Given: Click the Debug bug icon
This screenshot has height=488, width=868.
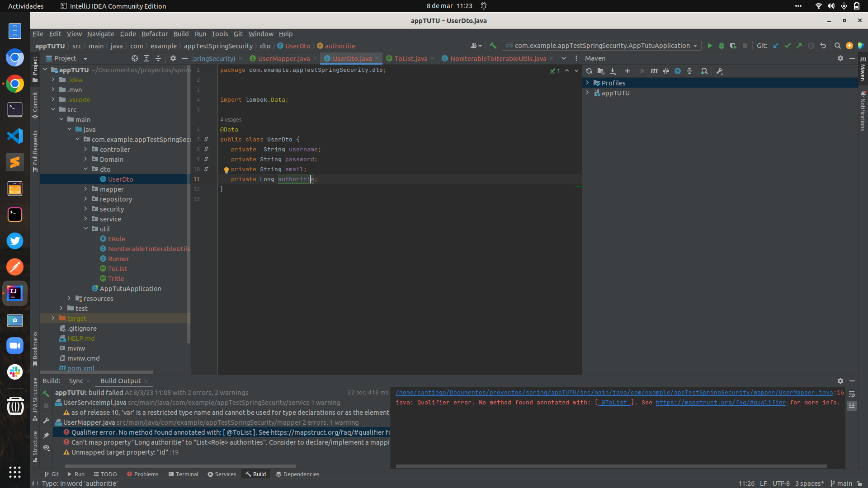Looking at the screenshot, I should pyautogui.click(x=722, y=46).
